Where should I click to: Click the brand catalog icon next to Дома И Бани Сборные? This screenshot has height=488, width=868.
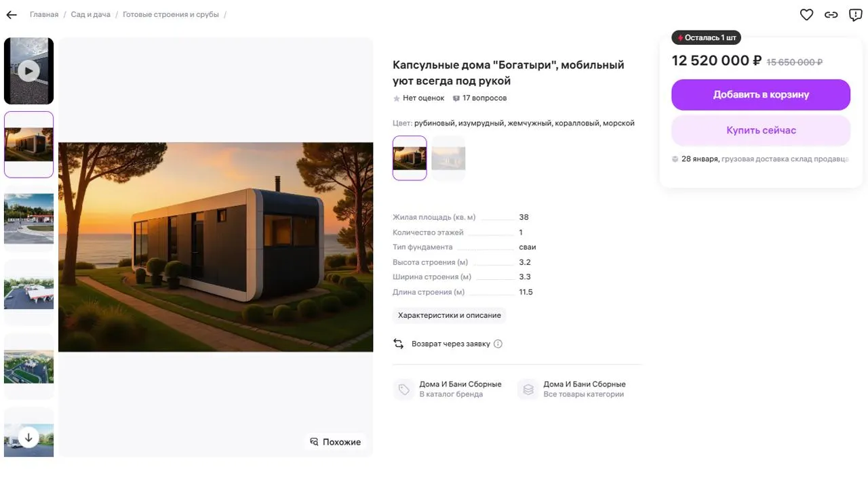(x=404, y=389)
